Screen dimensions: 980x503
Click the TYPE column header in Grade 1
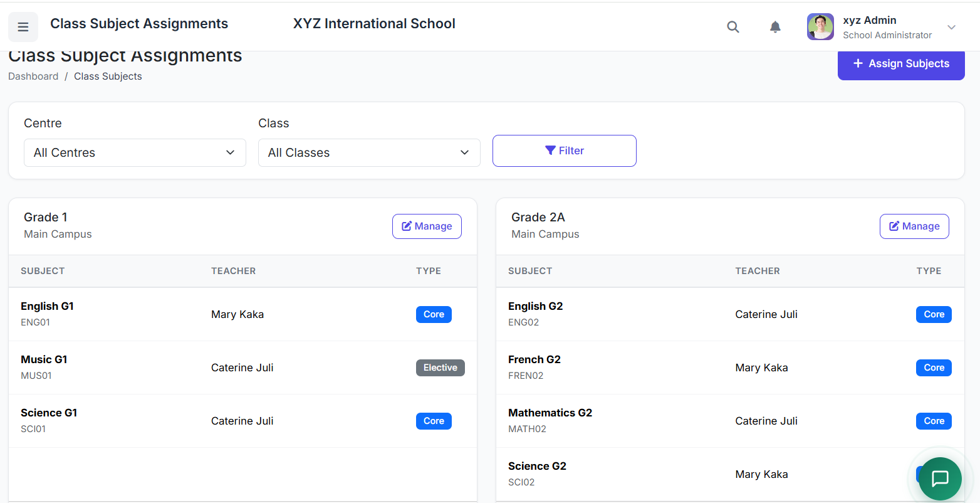tap(429, 271)
